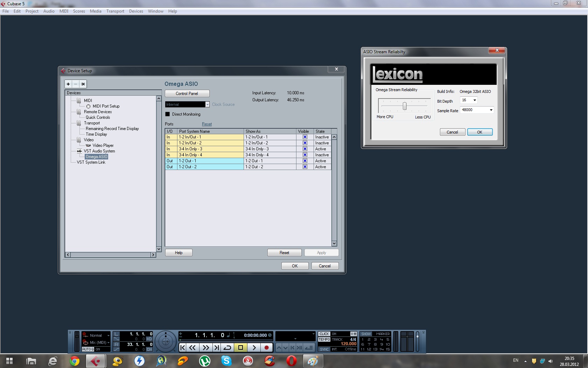588x368 pixels.
Task: Click the Ports Reset link
Action: tap(207, 124)
